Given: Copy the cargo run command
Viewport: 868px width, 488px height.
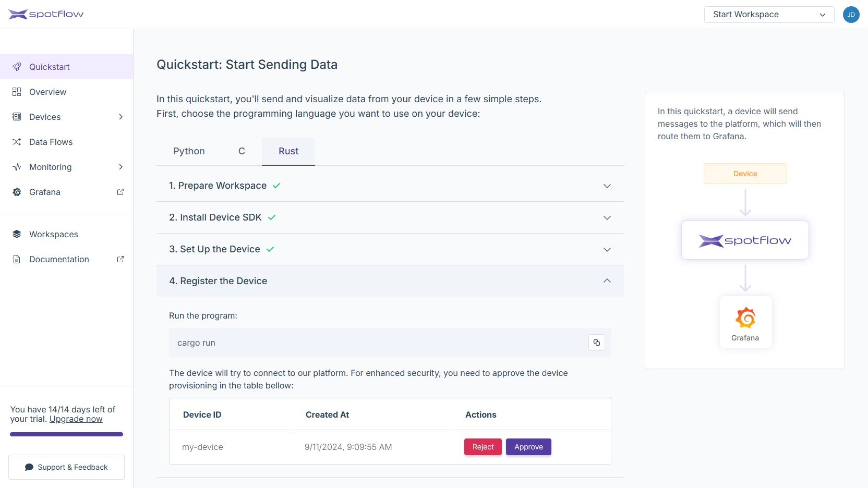Looking at the screenshot, I should pos(597,343).
